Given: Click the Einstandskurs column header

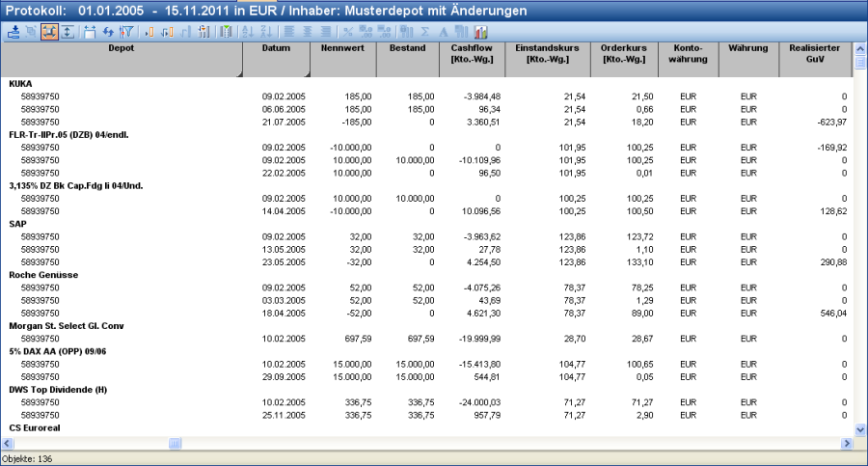Looking at the screenshot, I should (x=546, y=53).
